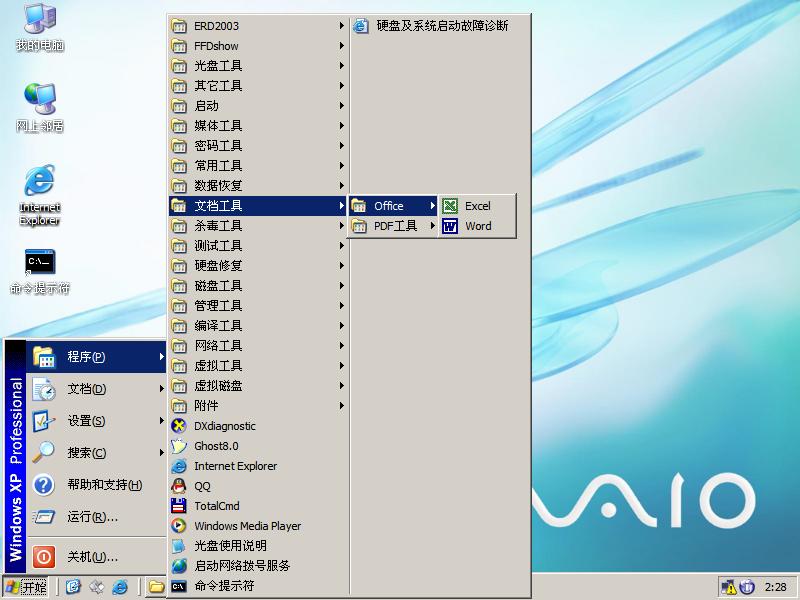Choose 关机(U)... in the Start menu
This screenshot has height=600, width=800.
pos(96,556)
